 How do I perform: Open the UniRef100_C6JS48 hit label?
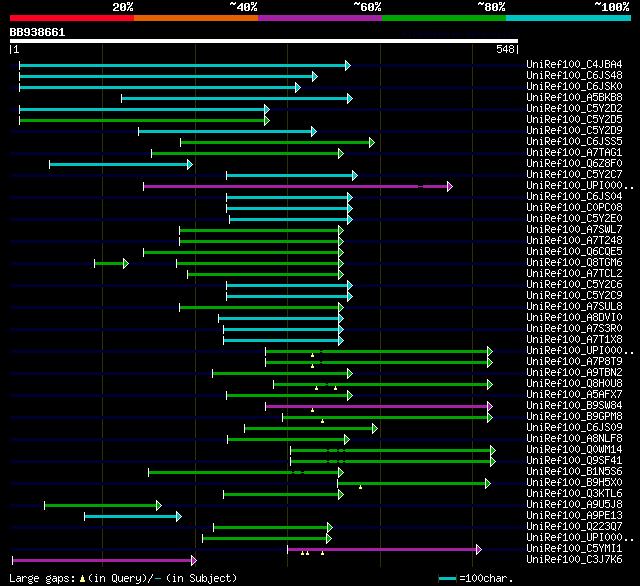pos(574,75)
